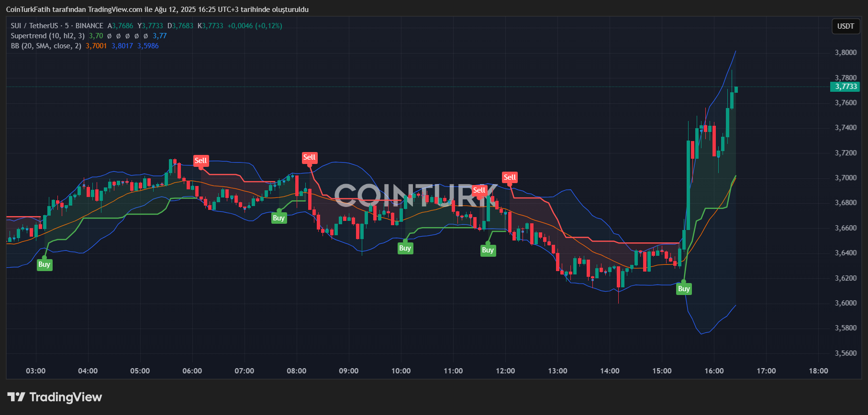
Task: Click the 12:00 time axis label
Action: (x=505, y=371)
